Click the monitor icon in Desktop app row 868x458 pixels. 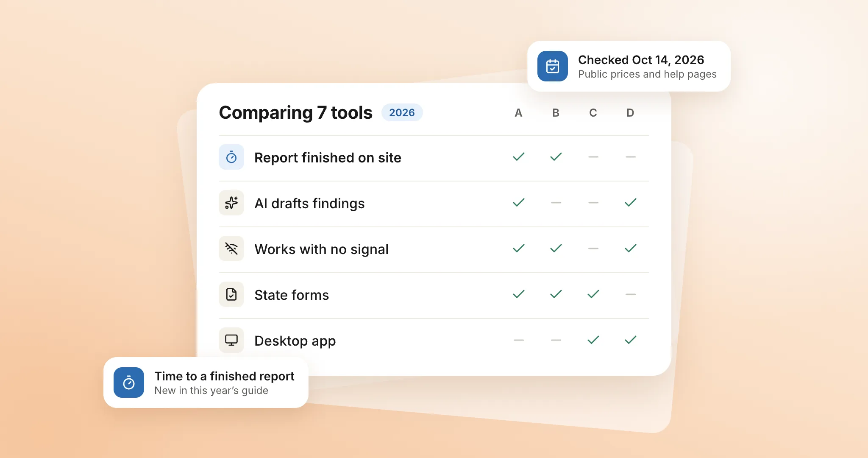[231, 340]
